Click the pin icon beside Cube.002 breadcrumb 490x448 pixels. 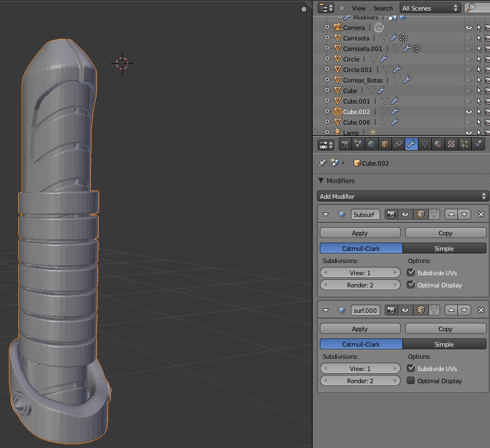tap(322, 163)
